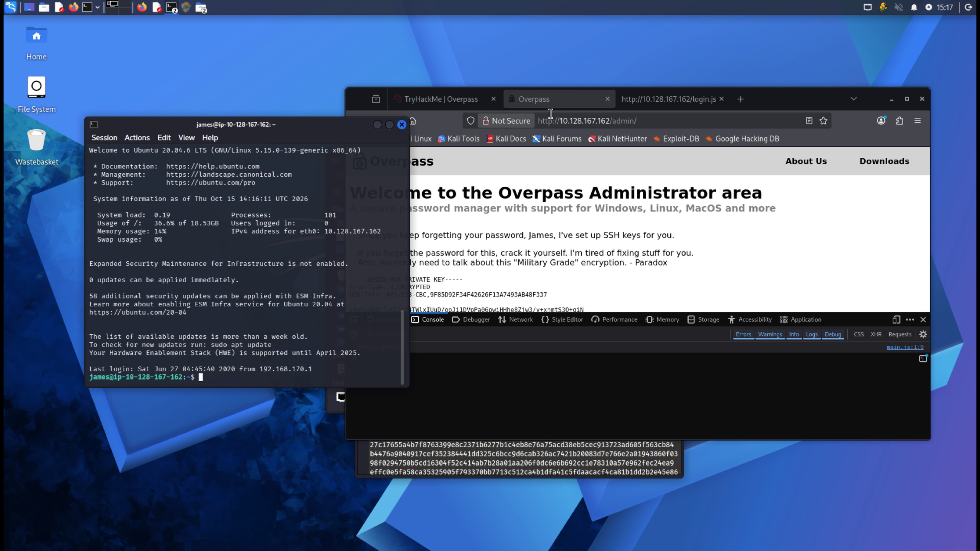The width and height of the screenshot is (980, 551).
Task: Open Firefox reader view icon in address bar
Action: (x=809, y=121)
